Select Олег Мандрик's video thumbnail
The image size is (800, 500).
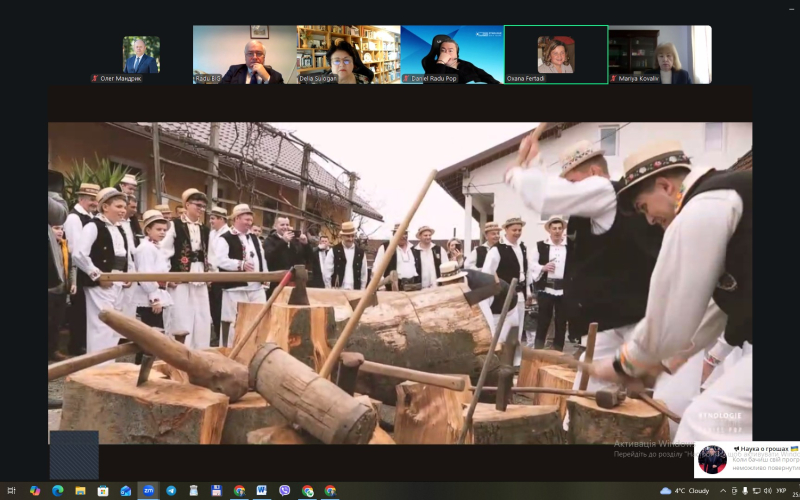pos(141,56)
